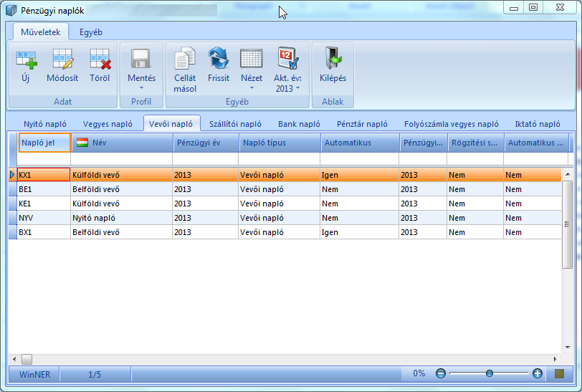Open the Akt. év 2013 dropdown arrow
Viewport: 582px width, 392px height.
[x=297, y=88]
